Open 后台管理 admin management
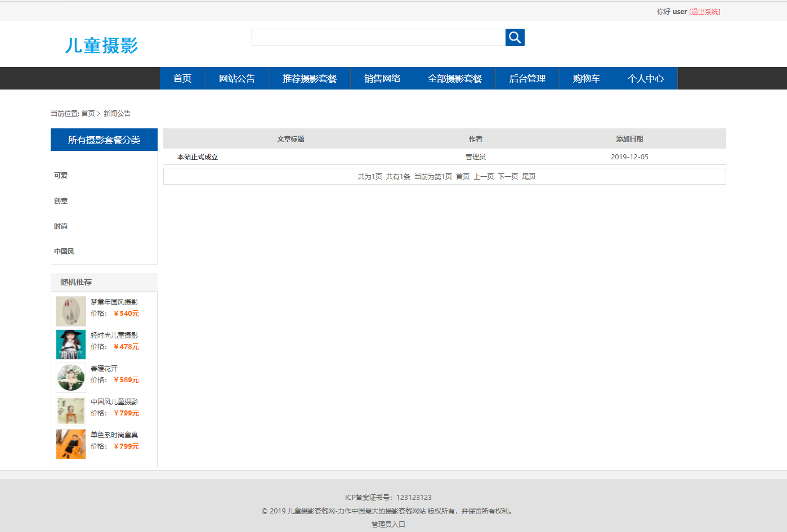Viewport: 787px width, 532px height. (x=527, y=78)
